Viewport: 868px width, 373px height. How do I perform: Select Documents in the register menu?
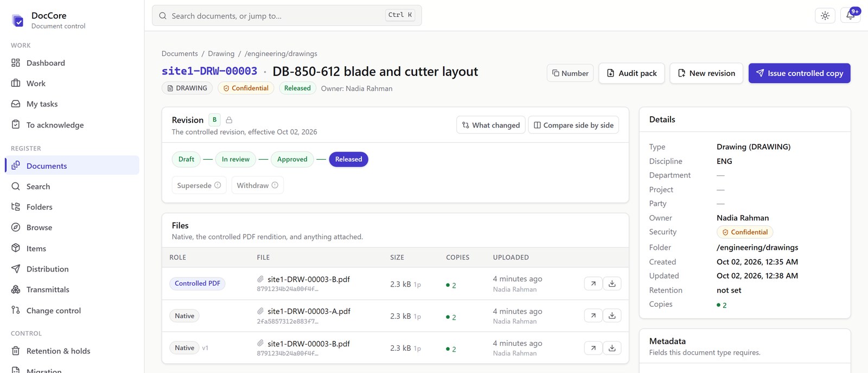click(72, 166)
